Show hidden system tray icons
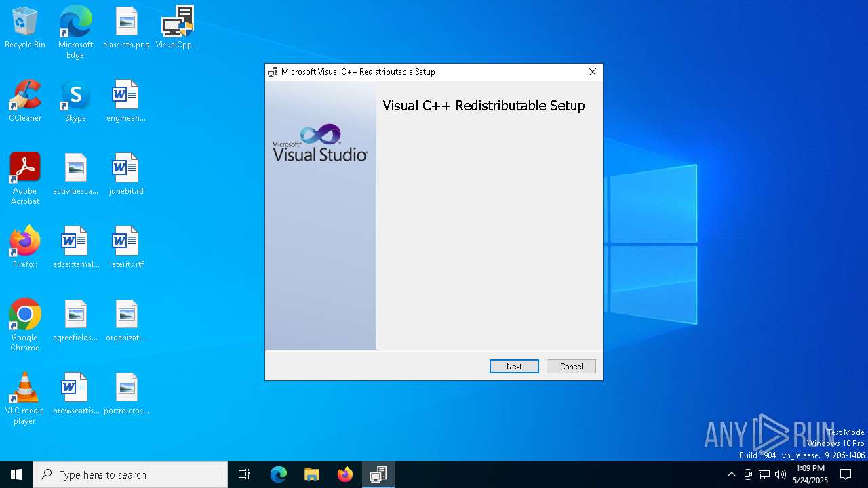Screen dimensions: 868x488 point(731,474)
